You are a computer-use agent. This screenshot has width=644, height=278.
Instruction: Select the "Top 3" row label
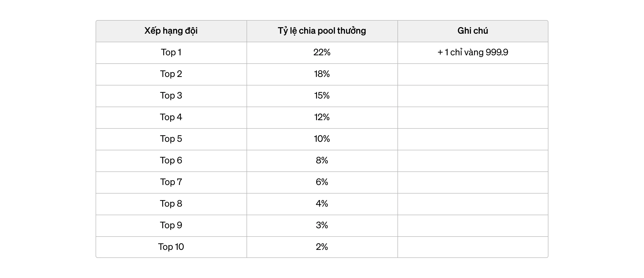[x=171, y=96]
